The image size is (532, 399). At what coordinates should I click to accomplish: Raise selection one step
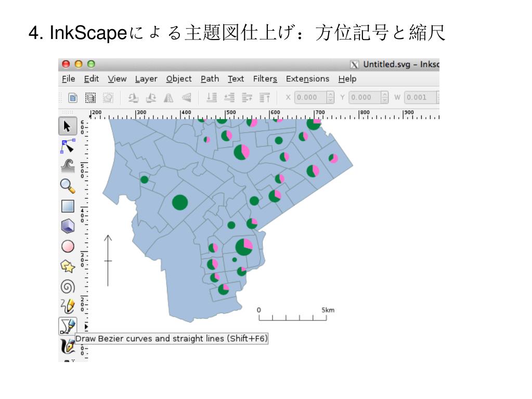[247, 98]
